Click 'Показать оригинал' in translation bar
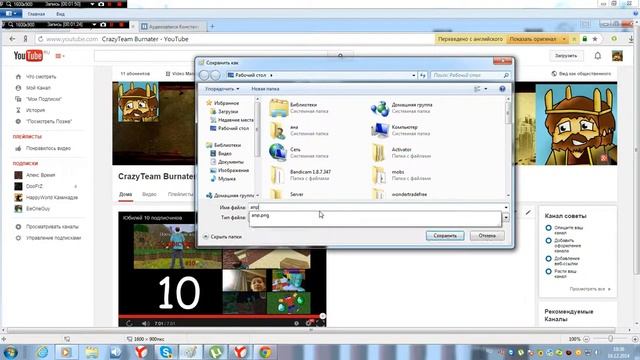Viewport: 640px width, 360px height. click(x=533, y=39)
